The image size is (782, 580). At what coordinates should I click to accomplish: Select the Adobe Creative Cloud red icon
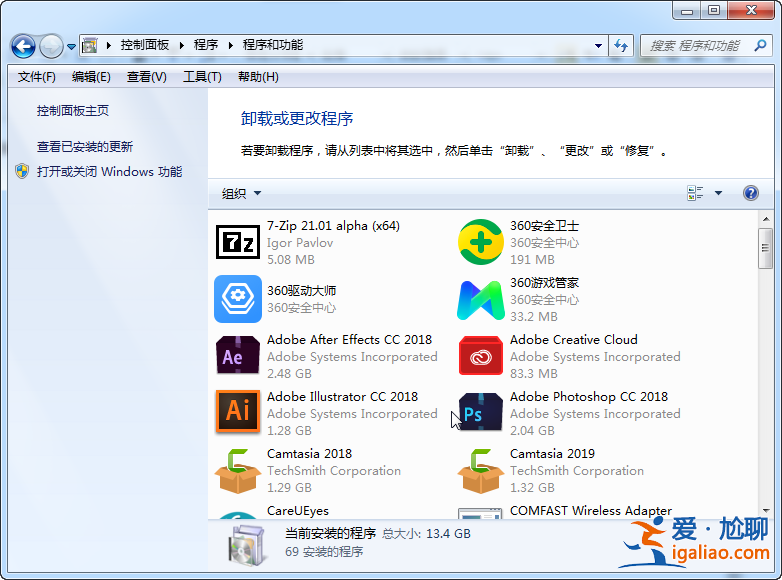point(480,356)
